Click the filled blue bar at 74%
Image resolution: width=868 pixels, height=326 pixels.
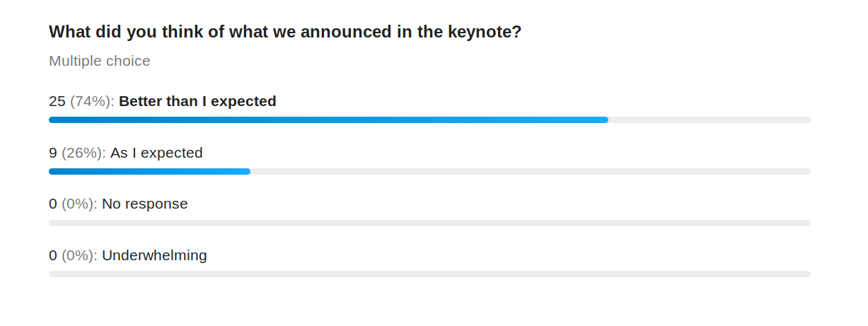click(x=328, y=120)
